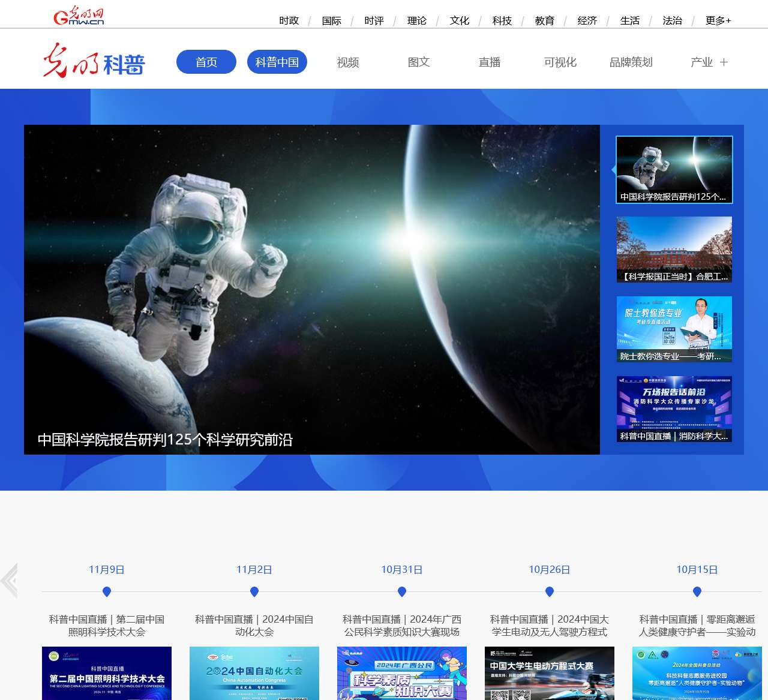The width and height of the screenshot is (768, 700).
Task: Go to the 科技 section
Action: (502, 20)
